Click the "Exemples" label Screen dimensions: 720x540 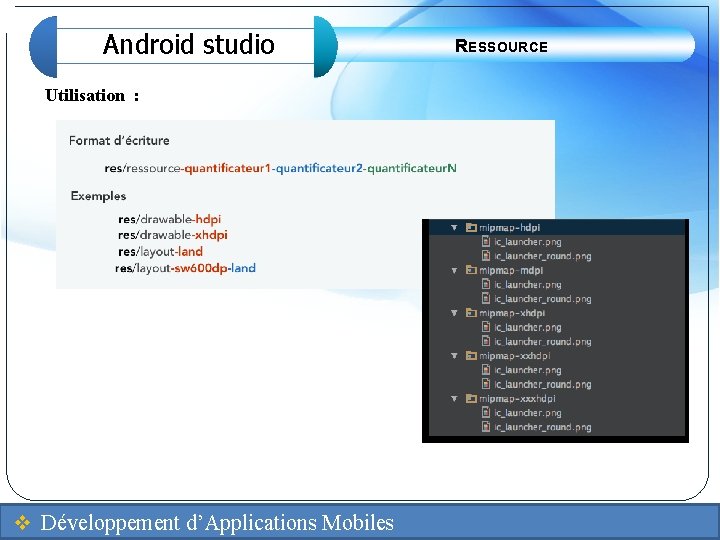coord(98,196)
